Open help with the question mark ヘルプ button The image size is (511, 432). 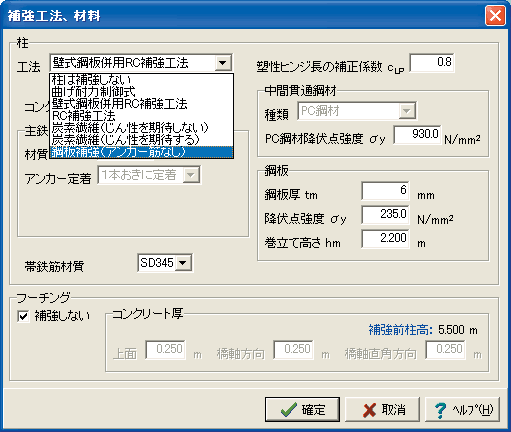(x=463, y=409)
